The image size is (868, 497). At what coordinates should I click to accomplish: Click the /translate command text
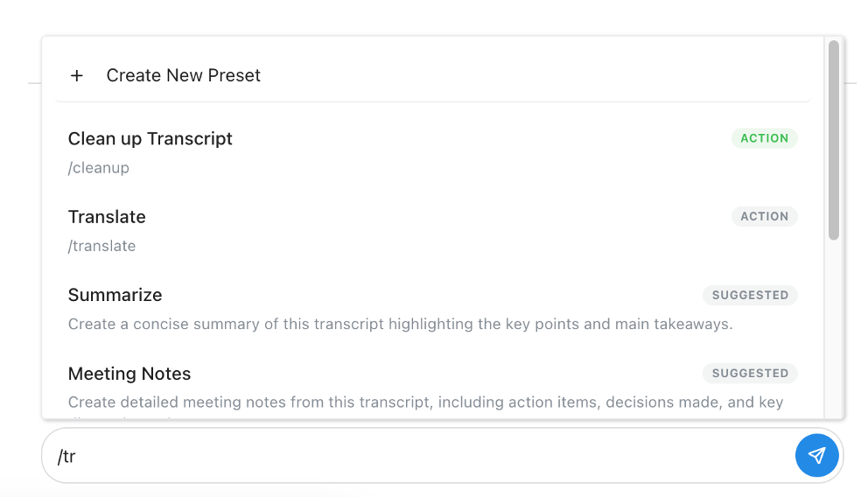(102, 246)
